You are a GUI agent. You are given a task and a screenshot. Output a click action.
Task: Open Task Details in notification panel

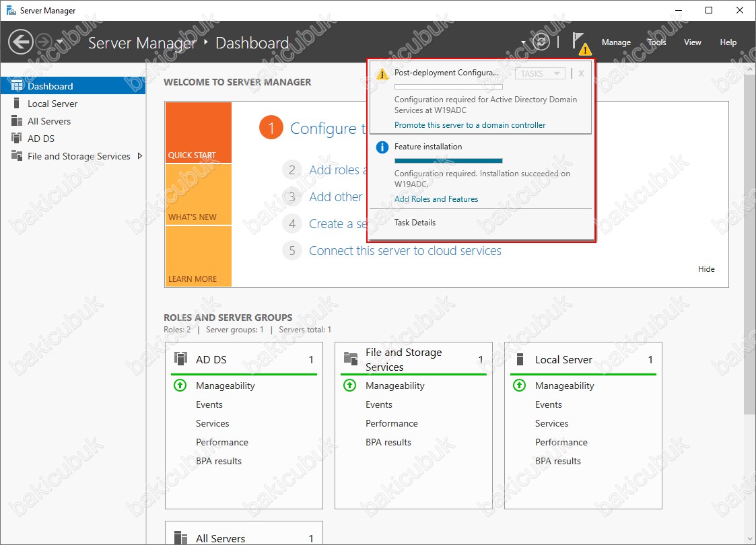click(415, 223)
